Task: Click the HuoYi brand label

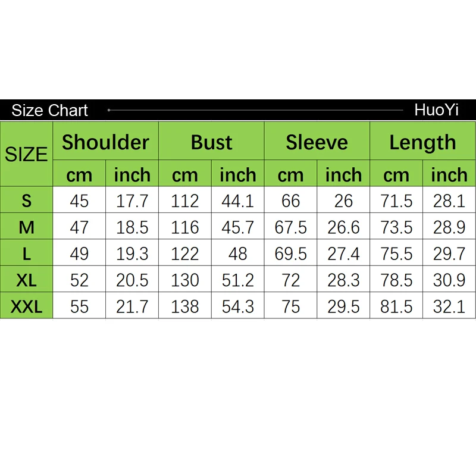Action: point(437,110)
